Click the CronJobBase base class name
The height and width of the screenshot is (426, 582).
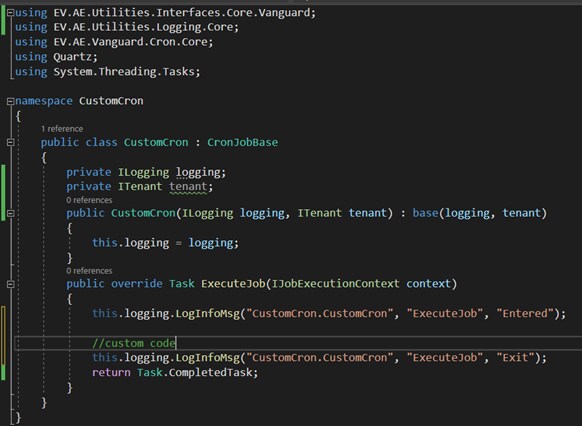[x=242, y=142]
